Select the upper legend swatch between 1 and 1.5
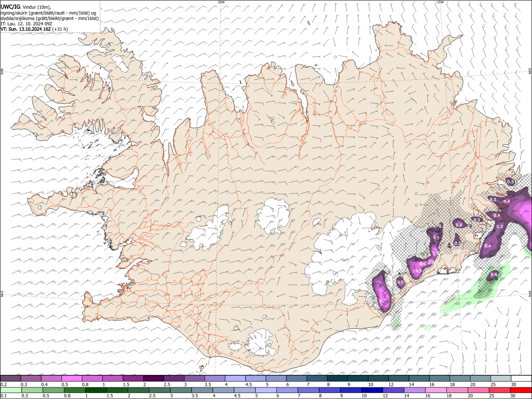This screenshot has height=399, width=532. click(x=113, y=378)
